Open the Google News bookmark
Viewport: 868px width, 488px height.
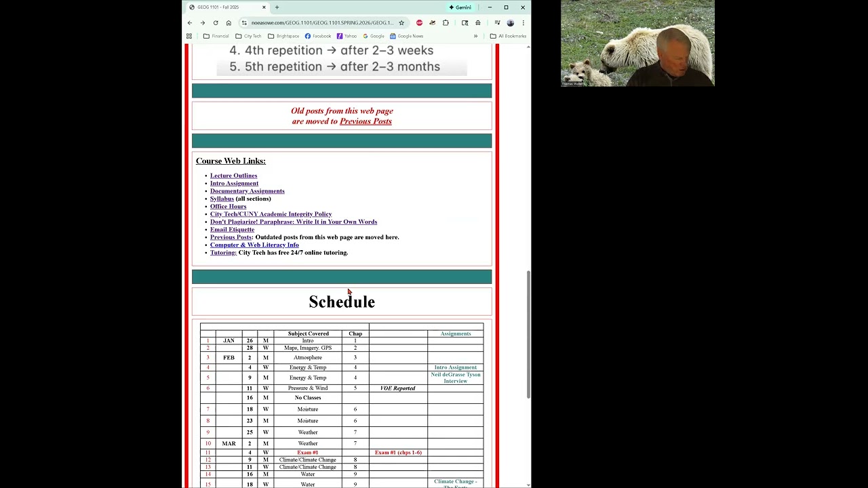pyautogui.click(x=406, y=36)
